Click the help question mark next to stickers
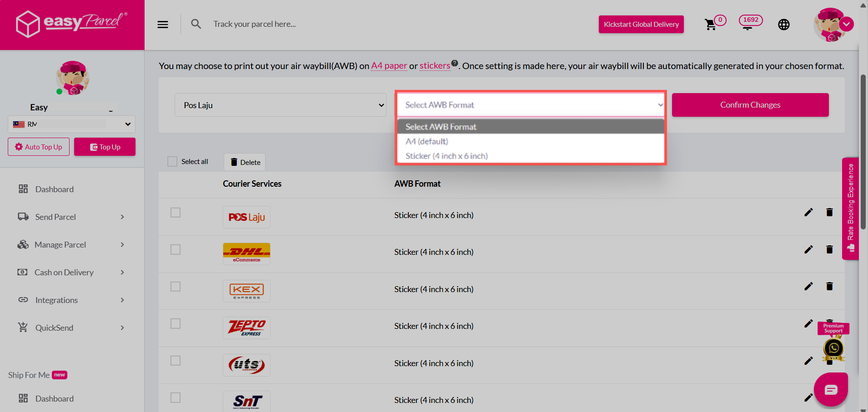 [454, 63]
